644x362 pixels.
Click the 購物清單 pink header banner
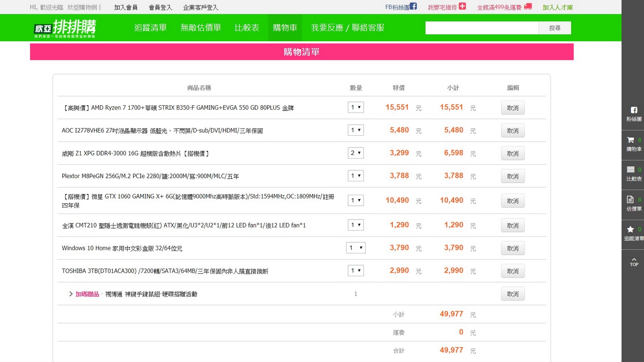302,52
